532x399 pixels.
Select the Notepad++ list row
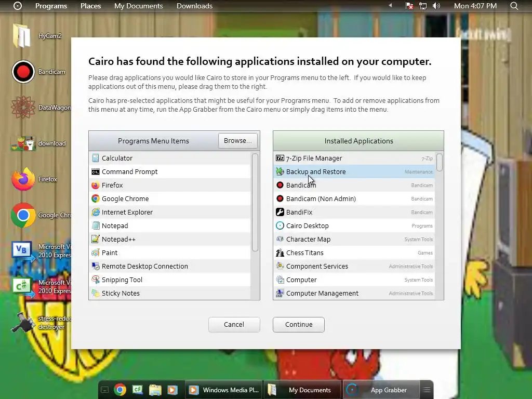pos(170,240)
